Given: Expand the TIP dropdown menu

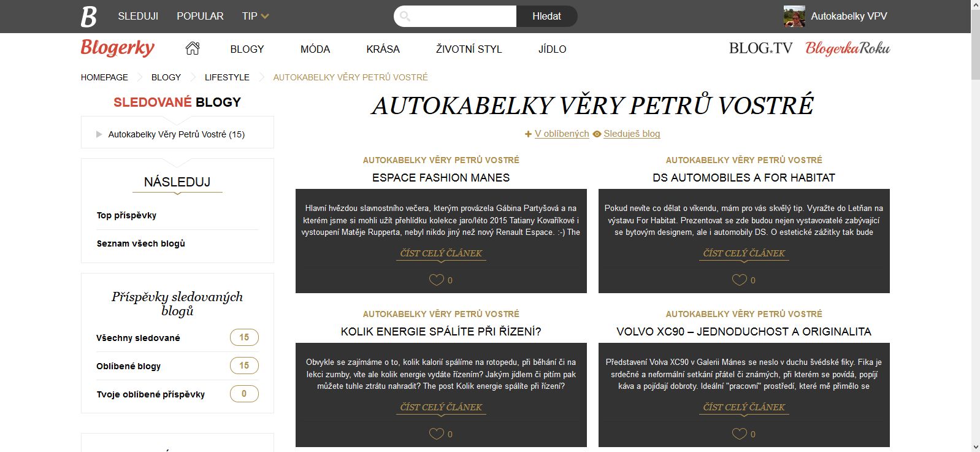Looking at the screenshot, I should (x=256, y=16).
